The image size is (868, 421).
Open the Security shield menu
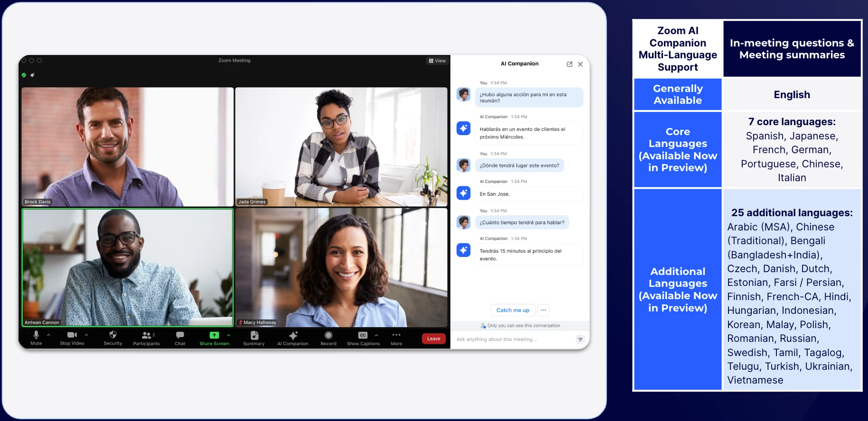click(x=113, y=338)
